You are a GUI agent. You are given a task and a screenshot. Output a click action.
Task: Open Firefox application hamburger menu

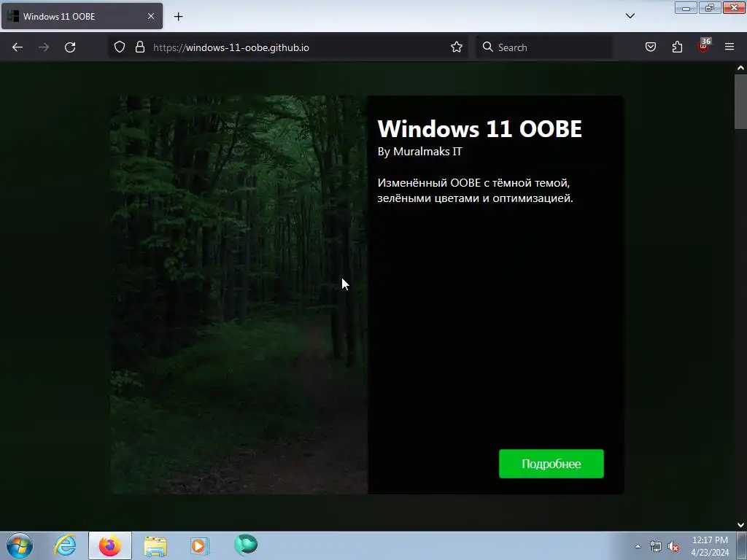pyautogui.click(x=729, y=47)
